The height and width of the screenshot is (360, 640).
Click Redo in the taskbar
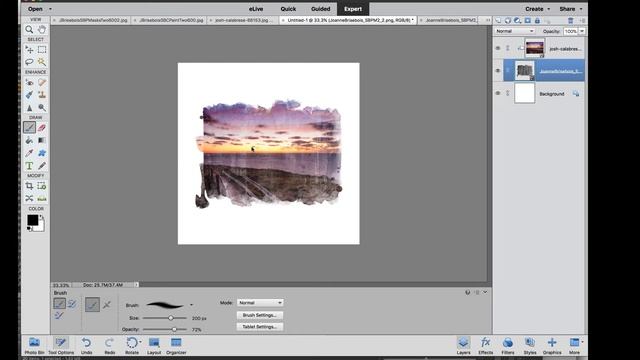click(x=109, y=345)
